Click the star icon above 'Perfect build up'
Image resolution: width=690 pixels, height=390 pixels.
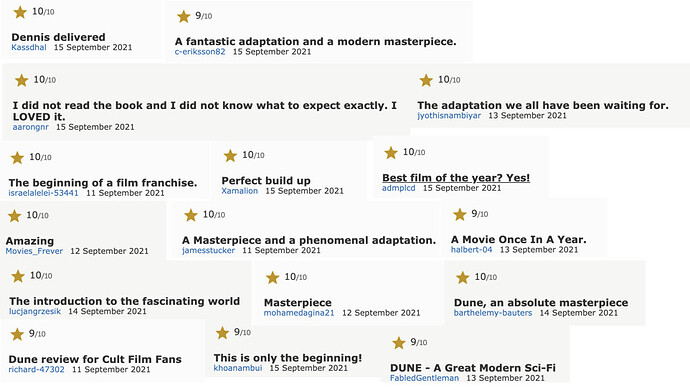(x=230, y=155)
